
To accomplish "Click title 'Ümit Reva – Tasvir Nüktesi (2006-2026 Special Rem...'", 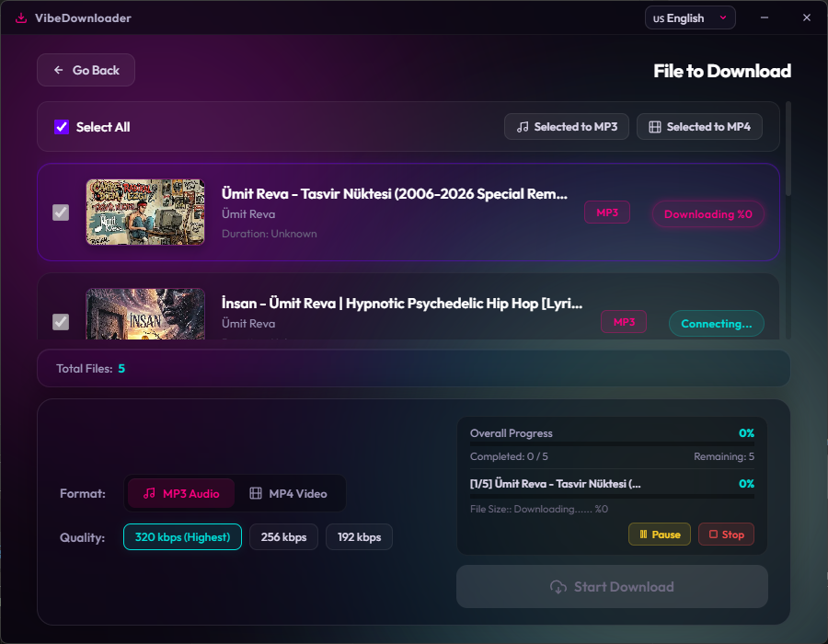I will [395, 194].
